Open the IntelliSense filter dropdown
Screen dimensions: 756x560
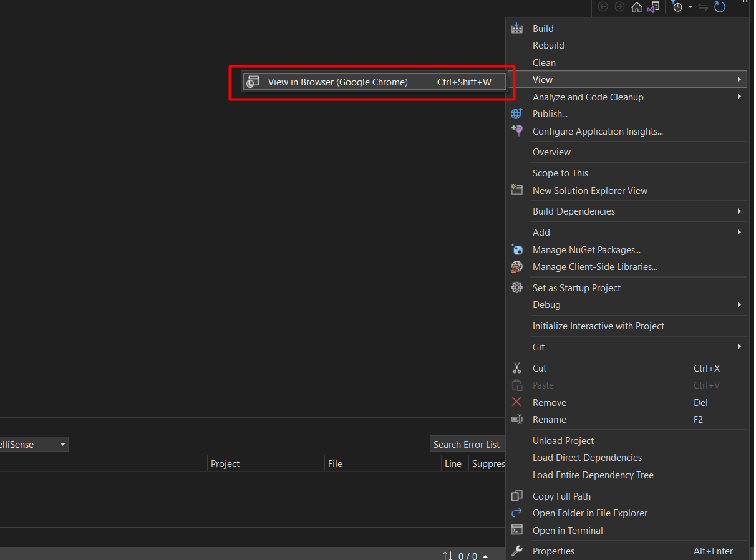pyautogui.click(x=62, y=445)
